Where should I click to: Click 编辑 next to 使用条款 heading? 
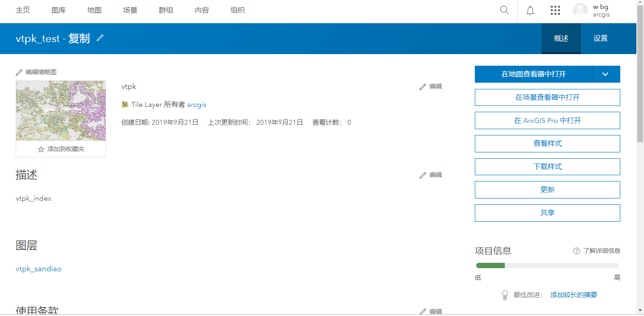431,312
